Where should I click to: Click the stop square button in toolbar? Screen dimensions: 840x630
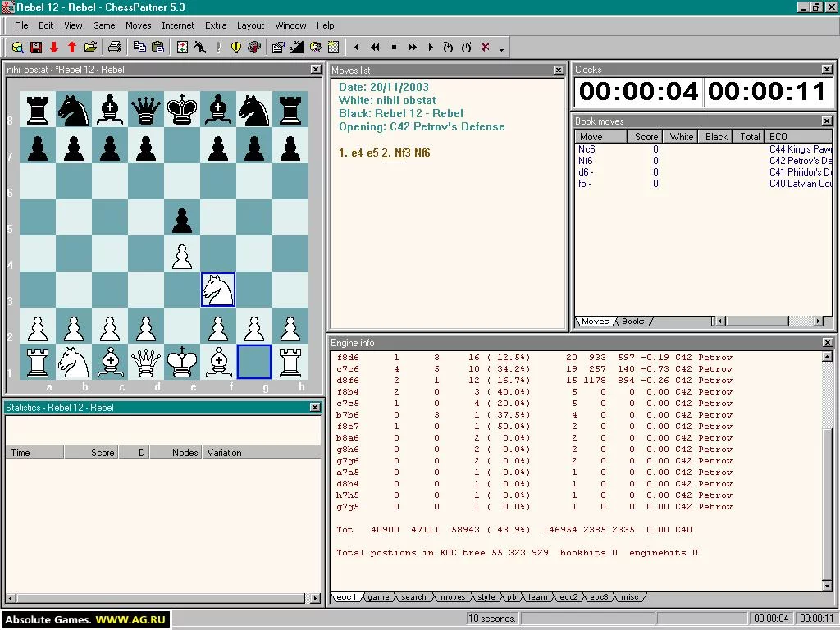click(394, 48)
